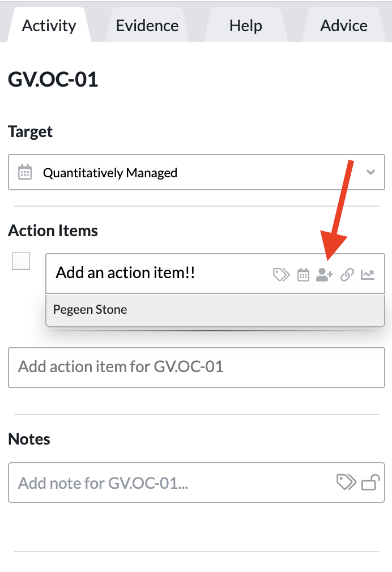The height and width of the screenshot is (572, 392).
Task: Focus the 'Add action item for GV.OC-01' field
Action: (x=197, y=368)
